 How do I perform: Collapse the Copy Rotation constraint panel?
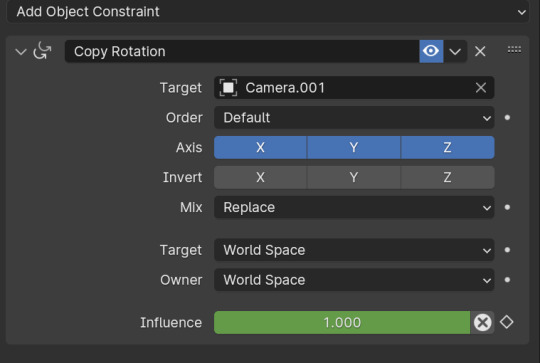pos(21,52)
